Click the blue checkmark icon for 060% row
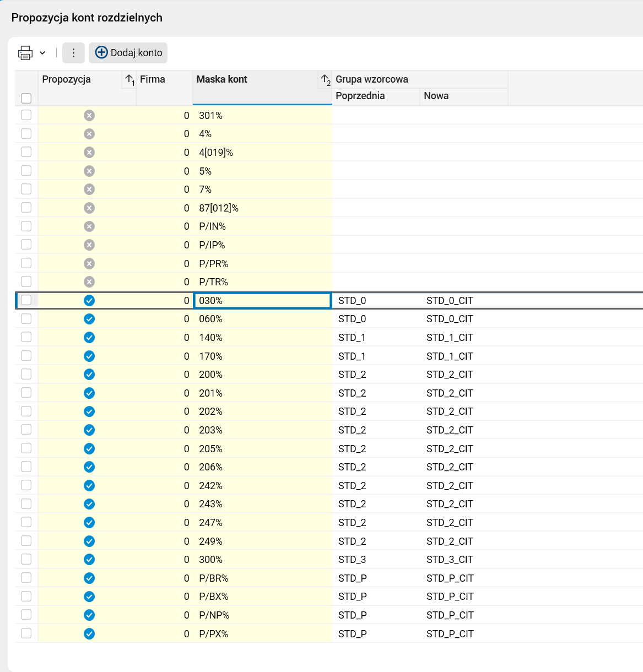Viewport: 643px width, 672px height. 89,319
